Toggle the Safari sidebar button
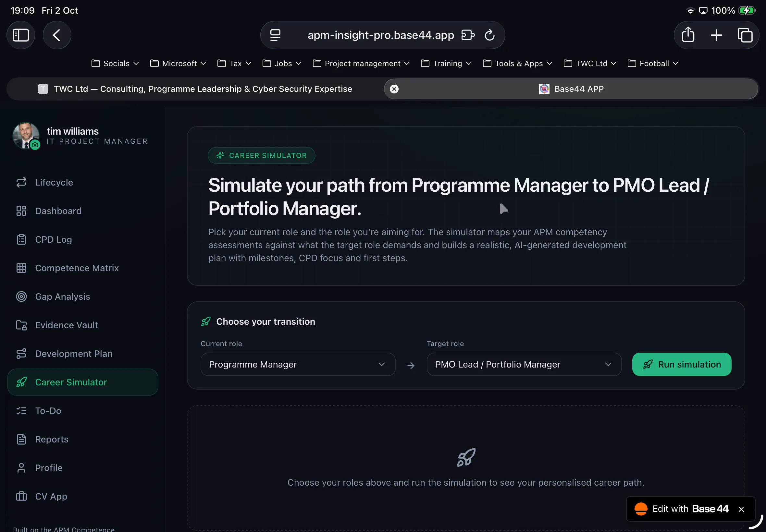 point(21,35)
